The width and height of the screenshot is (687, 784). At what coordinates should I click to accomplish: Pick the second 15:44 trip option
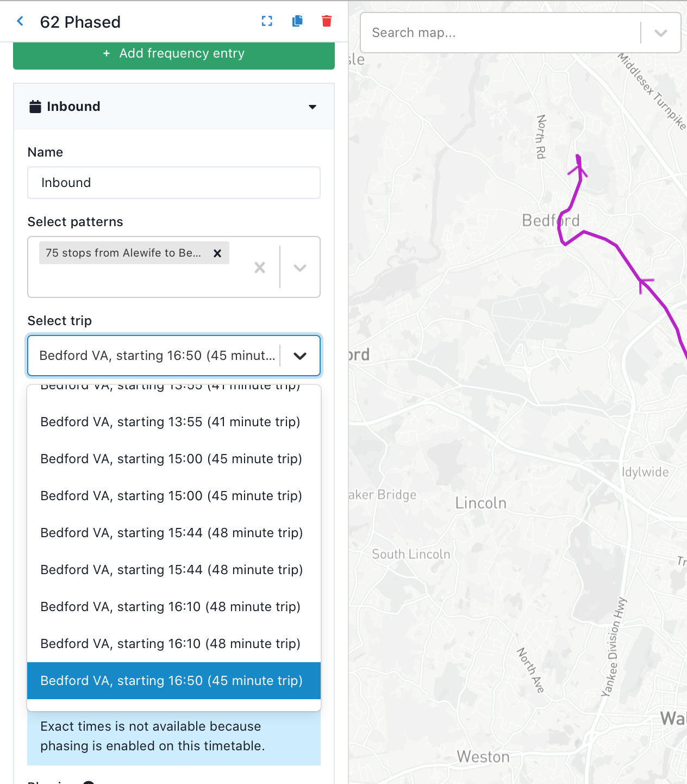pos(172,570)
